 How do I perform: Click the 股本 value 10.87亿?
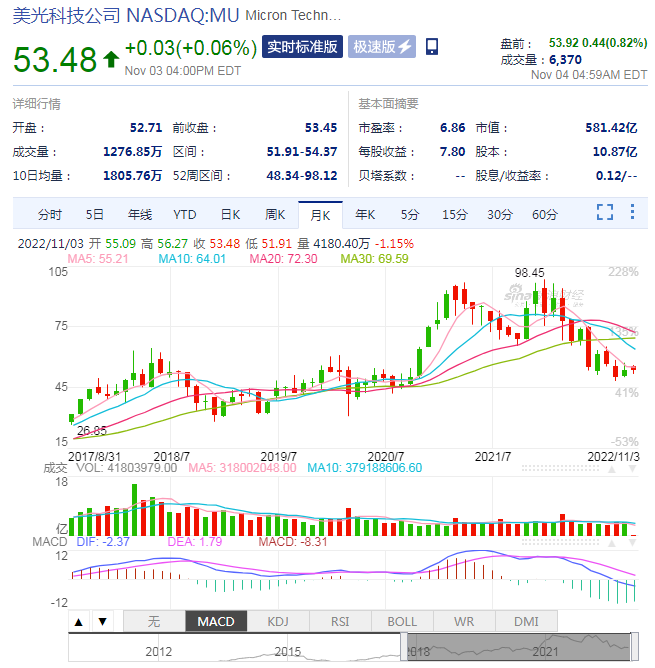(x=615, y=152)
